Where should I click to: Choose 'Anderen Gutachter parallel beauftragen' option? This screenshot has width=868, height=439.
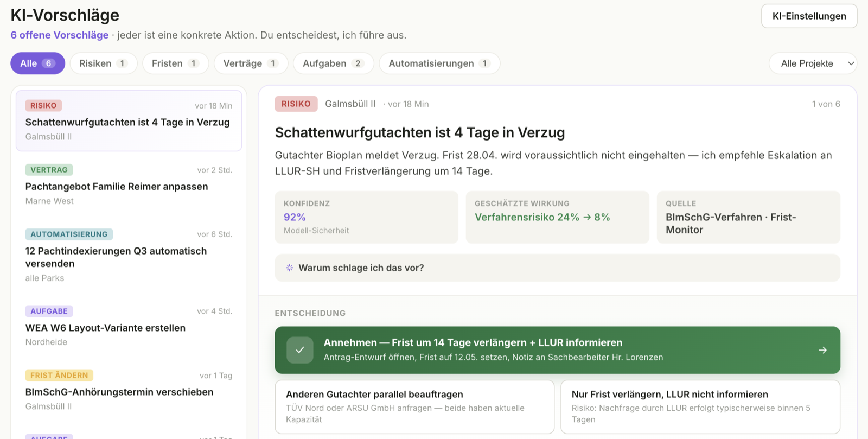(x=414, y=406)
